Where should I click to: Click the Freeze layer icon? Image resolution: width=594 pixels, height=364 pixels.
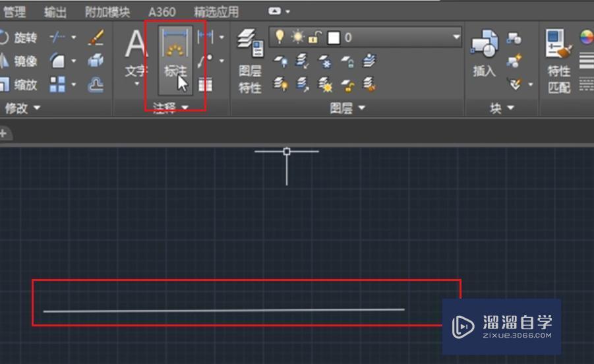pyautogui.click(x=325, y=61)
